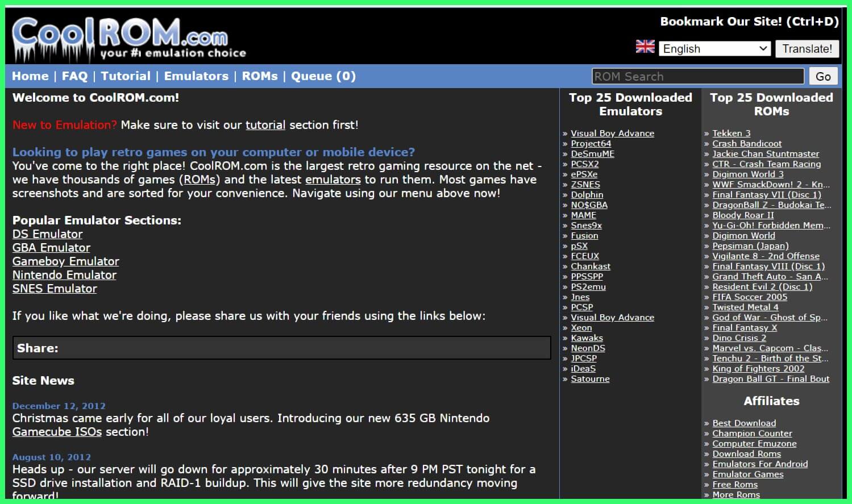This screenshot has height=504, width=852.
Task: Open Project64 emulator link
Action: tap(591, 144)
